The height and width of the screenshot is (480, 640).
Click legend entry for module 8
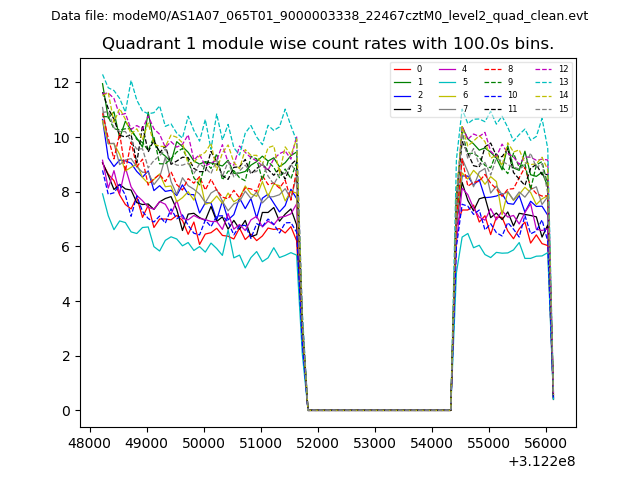click(x=500, y=69)
